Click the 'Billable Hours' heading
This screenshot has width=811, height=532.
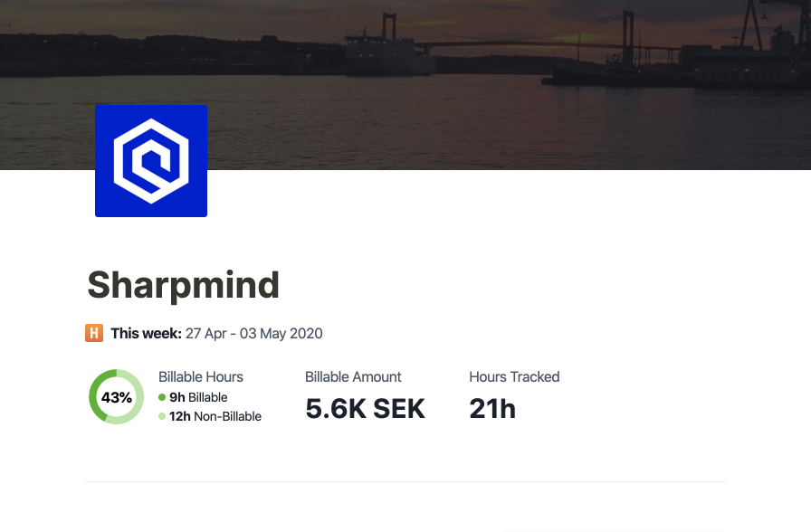(x=201, y=377)
